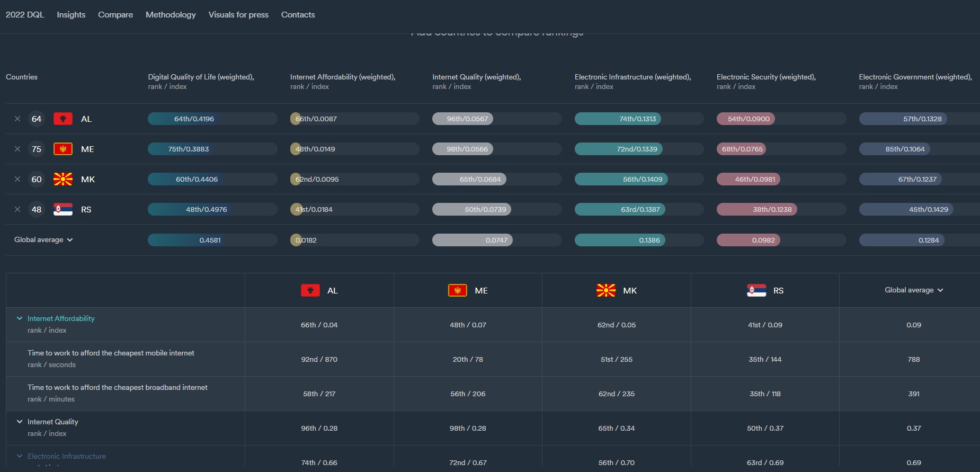The width and height of the screenshot is (980, 472).
Task: Navigate to Contacts page
Action: click(x=298, y=15)
